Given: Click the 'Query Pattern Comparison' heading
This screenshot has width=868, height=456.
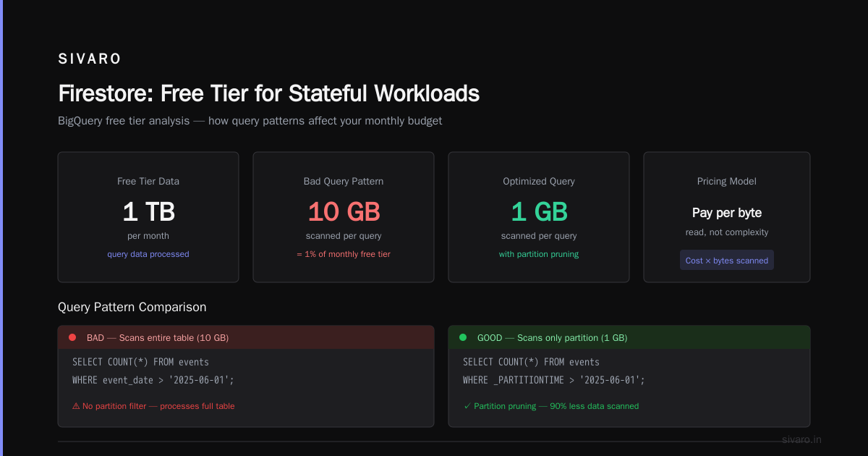Looking at the screenshot, I should click(132, 307).
